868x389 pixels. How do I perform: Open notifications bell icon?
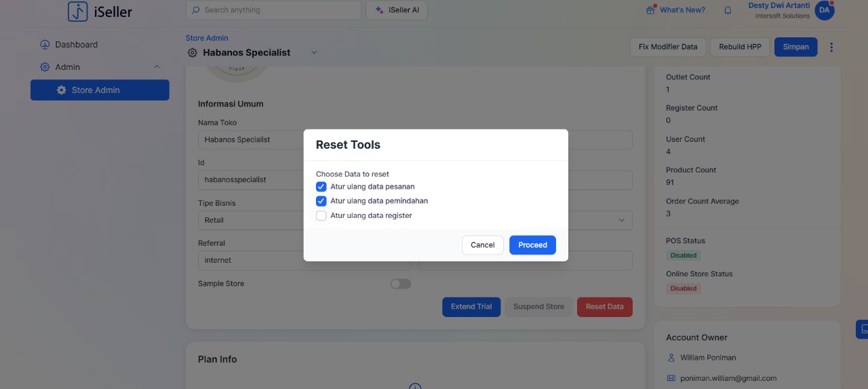728,10
